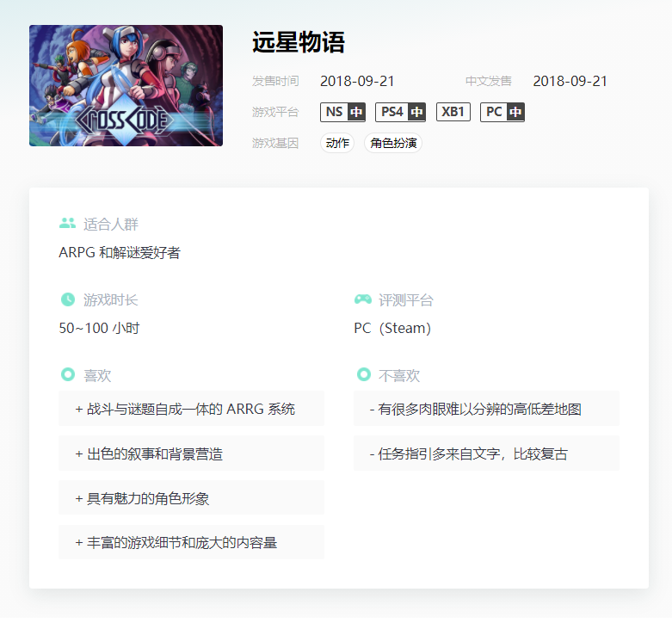The image size is (672, 623).
Task: Select the playtime 50~100 小时
Action: (x=99, y=328)
